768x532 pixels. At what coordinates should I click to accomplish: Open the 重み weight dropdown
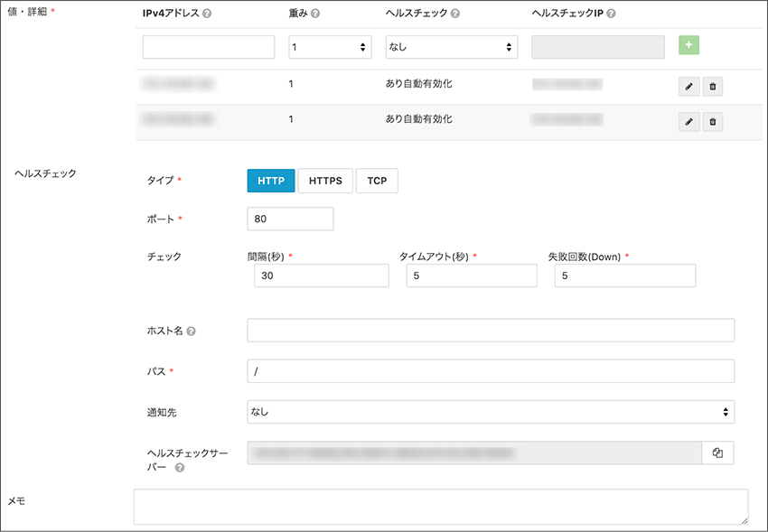[330, 47]
